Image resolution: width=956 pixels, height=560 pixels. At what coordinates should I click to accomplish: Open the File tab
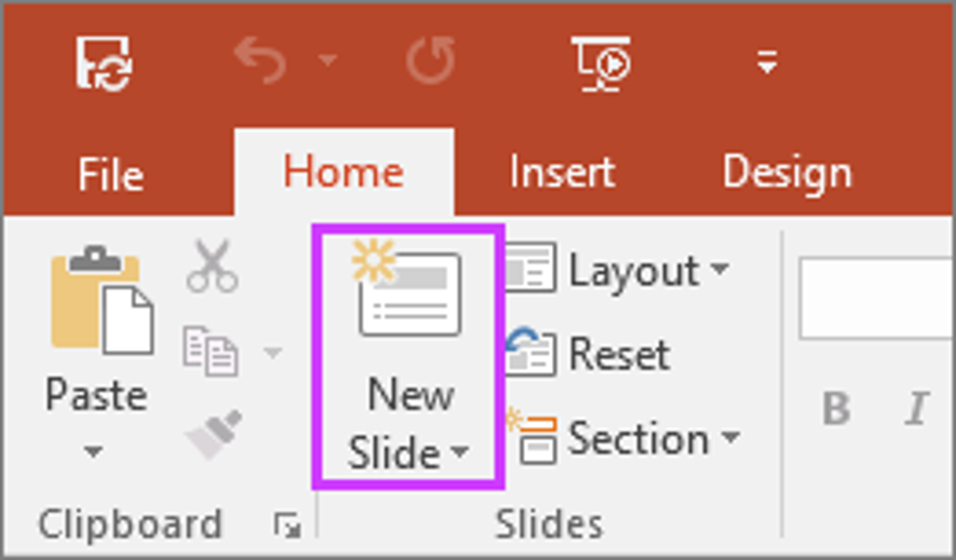111,174
